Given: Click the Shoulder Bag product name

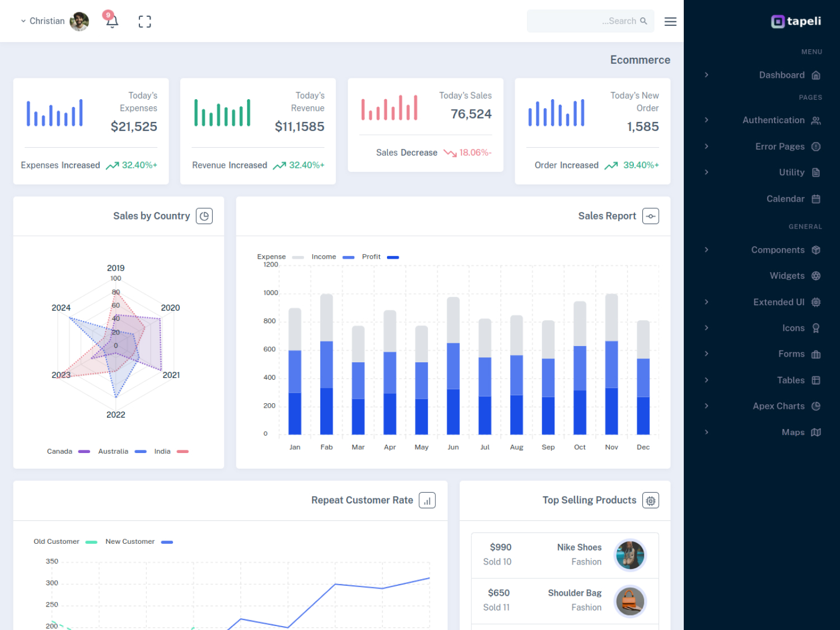Looking at the screenshot, I should point(575,592).
